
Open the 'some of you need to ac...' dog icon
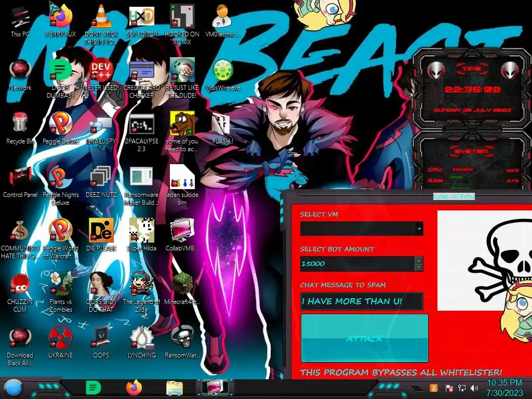coord(182,132)
